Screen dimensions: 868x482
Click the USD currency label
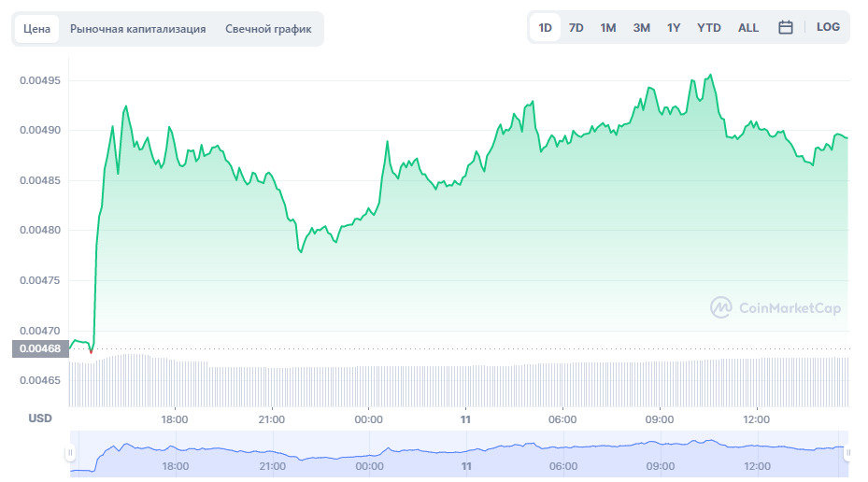tap(40, 418)
